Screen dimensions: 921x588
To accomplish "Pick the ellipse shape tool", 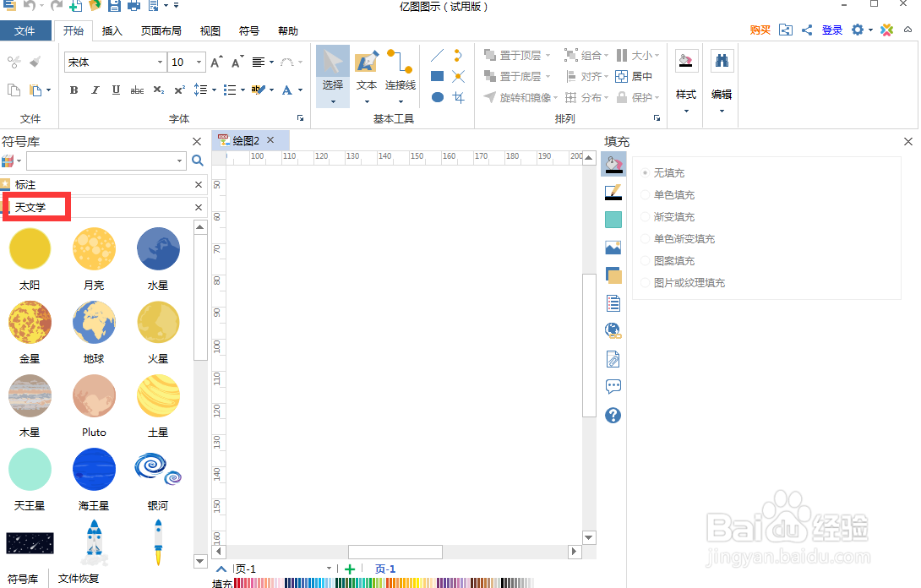I will tap(437, 97).
